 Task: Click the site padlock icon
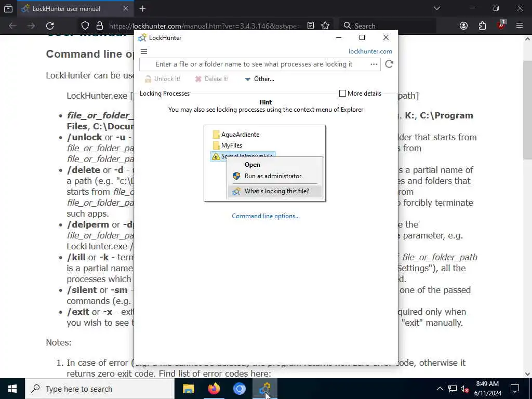99,26
